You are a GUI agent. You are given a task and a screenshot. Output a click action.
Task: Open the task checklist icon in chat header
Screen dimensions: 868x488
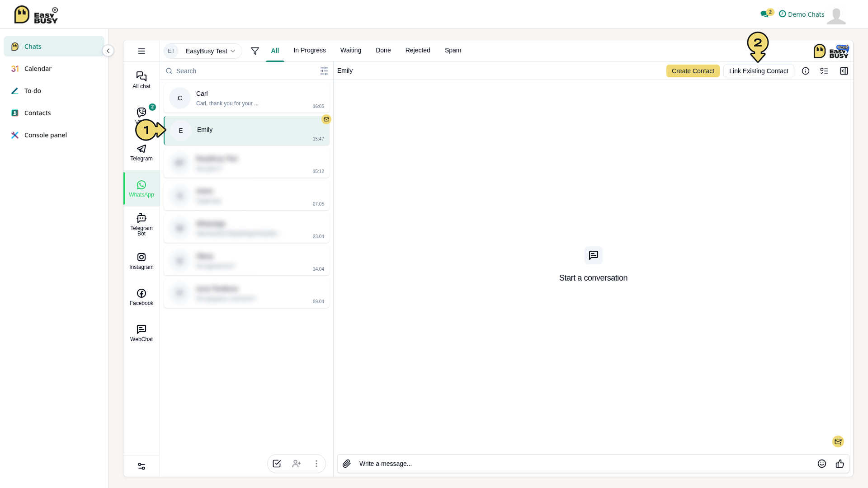point(824,71)
